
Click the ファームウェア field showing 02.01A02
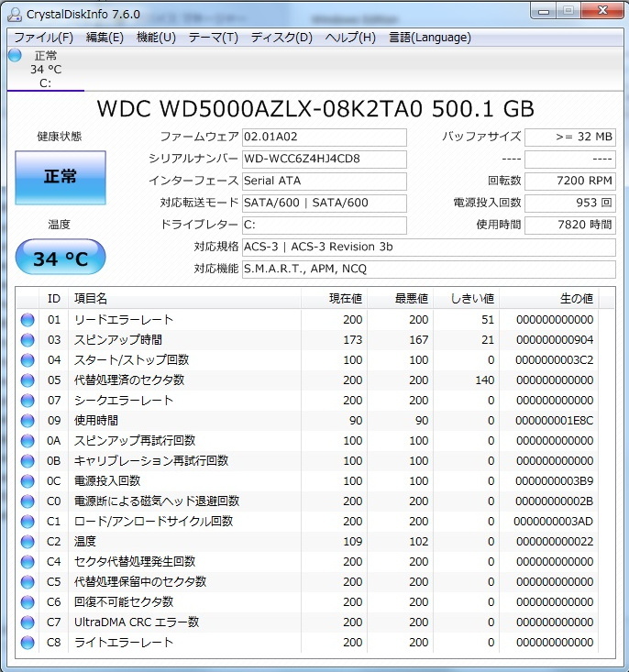coord(324,138)
